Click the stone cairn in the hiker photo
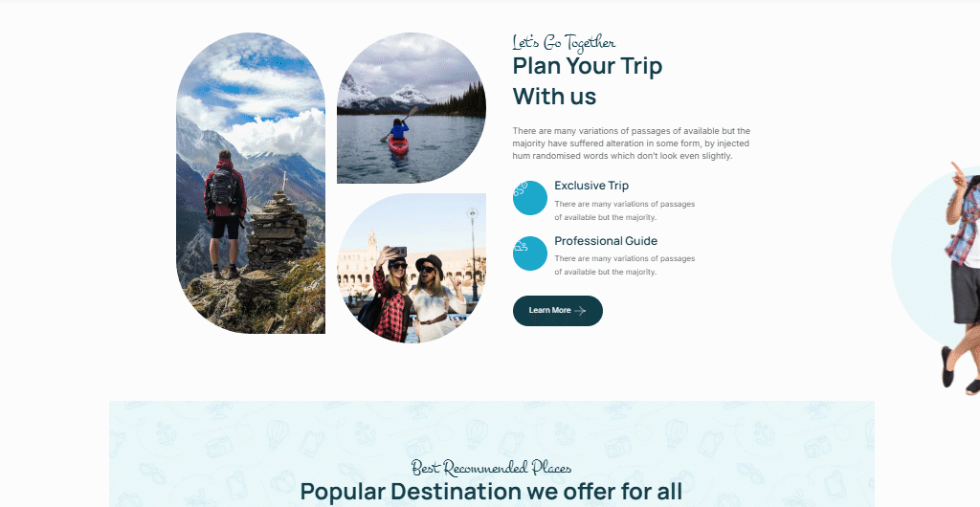This screenshot has height=507, width=980. 277,231
